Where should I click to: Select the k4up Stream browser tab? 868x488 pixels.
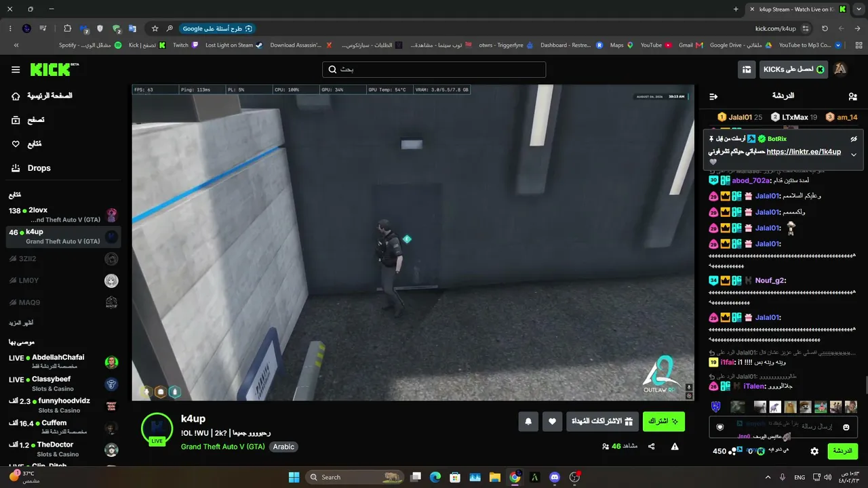coord(796,9)
